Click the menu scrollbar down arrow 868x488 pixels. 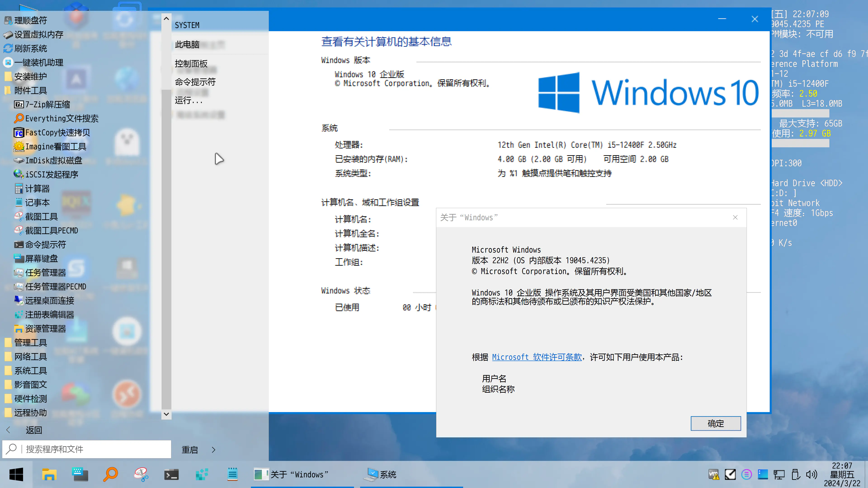coord(166,414)
